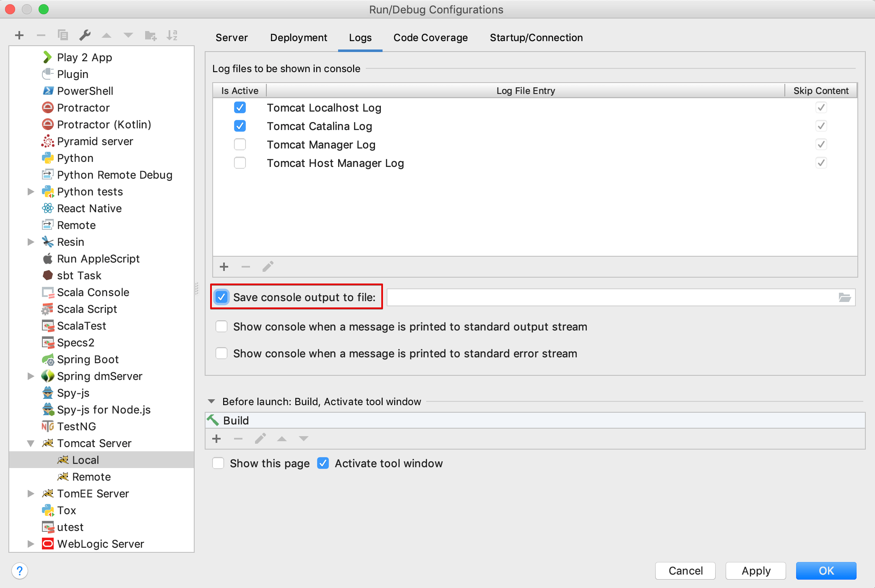Toggle Save console output to file checkbox

(221, 297)
